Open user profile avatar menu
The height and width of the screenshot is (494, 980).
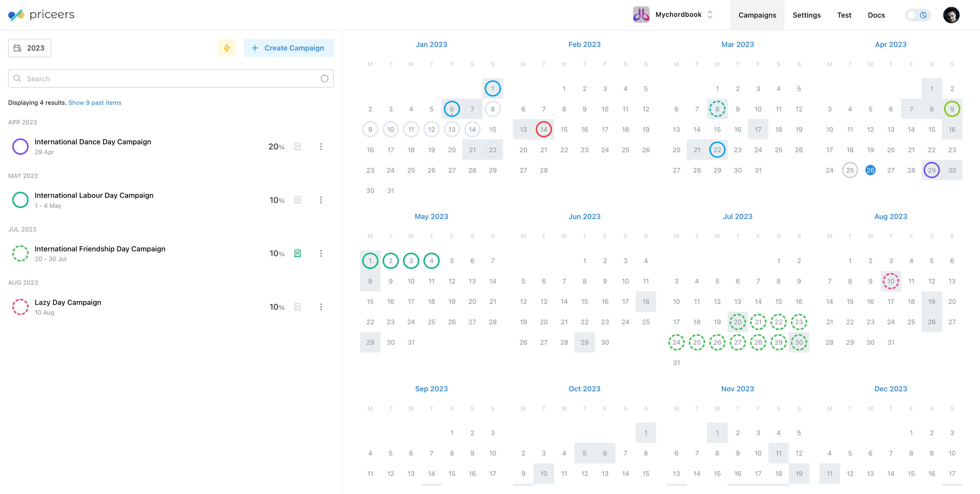coord(951,15)
